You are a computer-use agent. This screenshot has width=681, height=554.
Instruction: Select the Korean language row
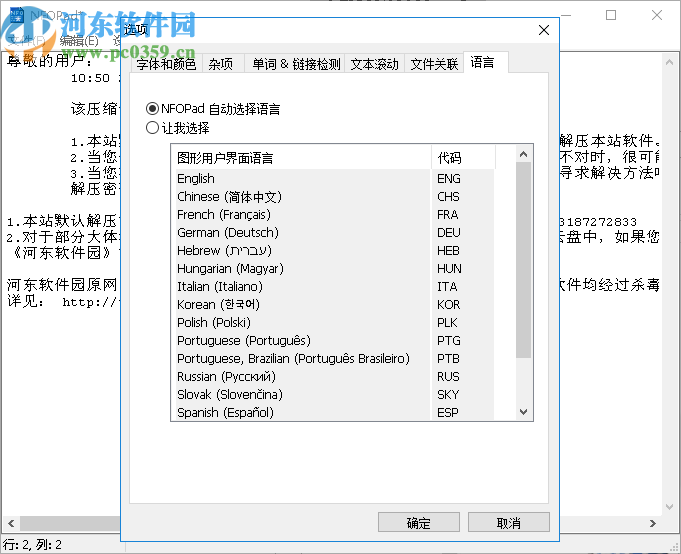pos(301,305)
